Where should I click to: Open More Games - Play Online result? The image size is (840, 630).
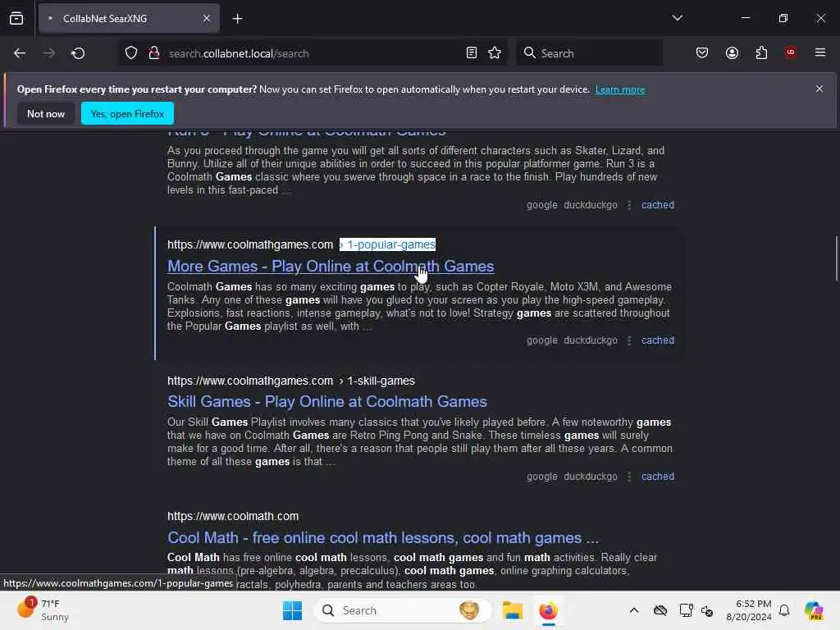pyautogui.click(x=331, y=267)
